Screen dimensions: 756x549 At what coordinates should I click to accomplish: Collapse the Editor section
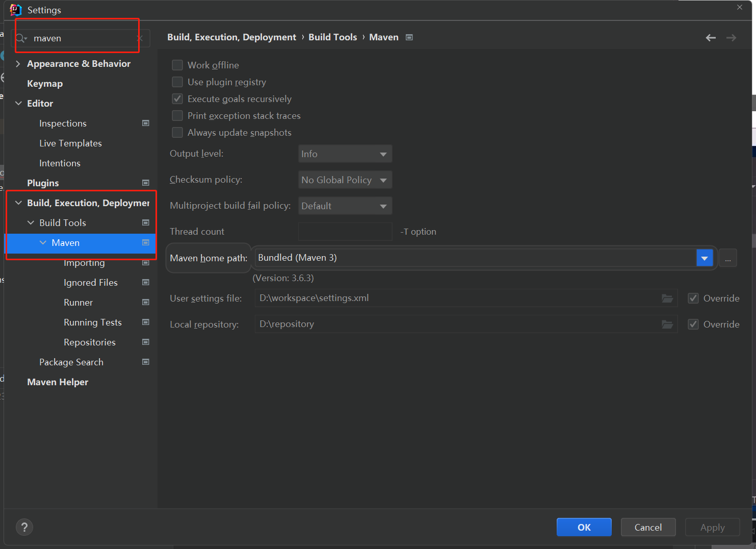(18, 104)
